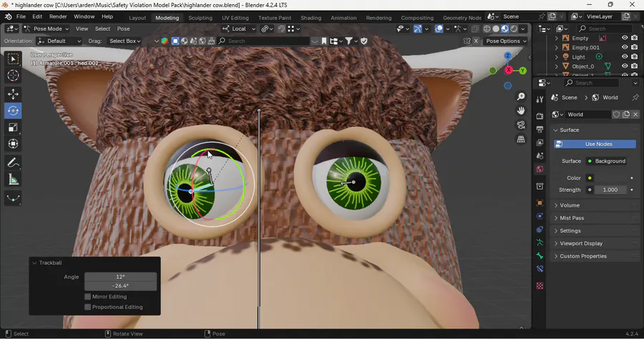The height and width of the screenshot is (339, 644).
Task: Open the Pose menu in viewport header
Action: click(123, 29)
